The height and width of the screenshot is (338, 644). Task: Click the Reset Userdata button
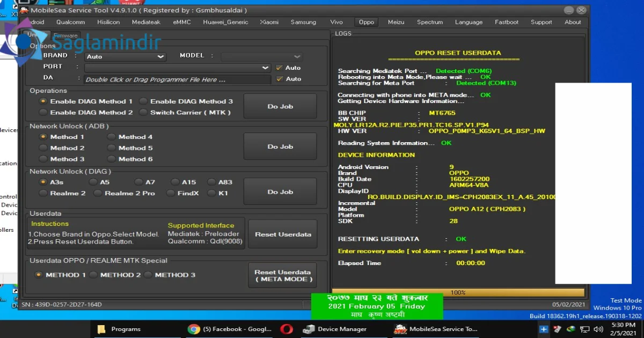tap(283, 234)
